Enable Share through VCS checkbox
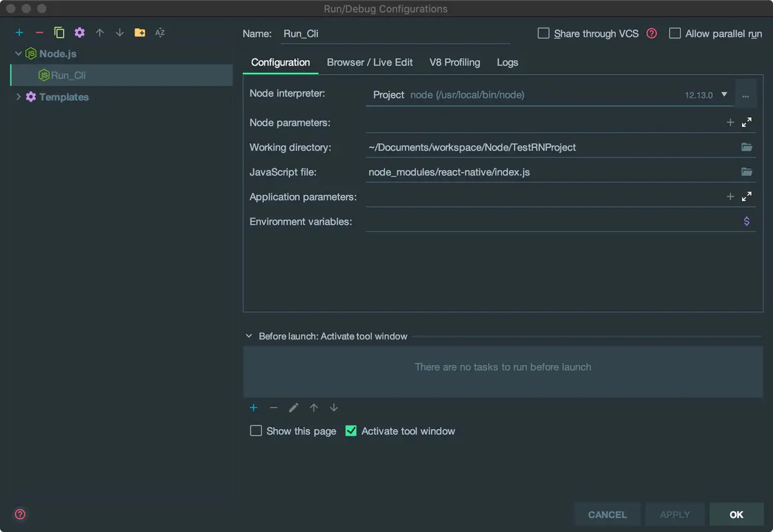Viewport: 773px width, 532px height. pos(544,33)
